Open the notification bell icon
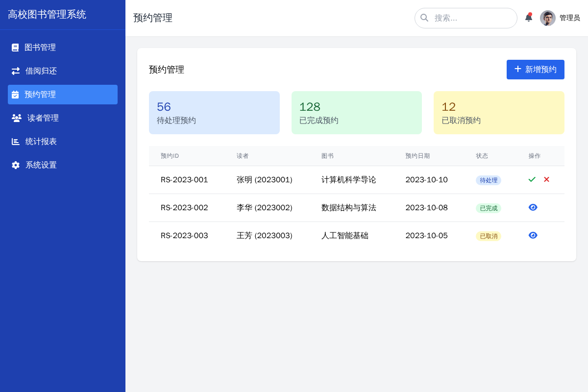 529,17
